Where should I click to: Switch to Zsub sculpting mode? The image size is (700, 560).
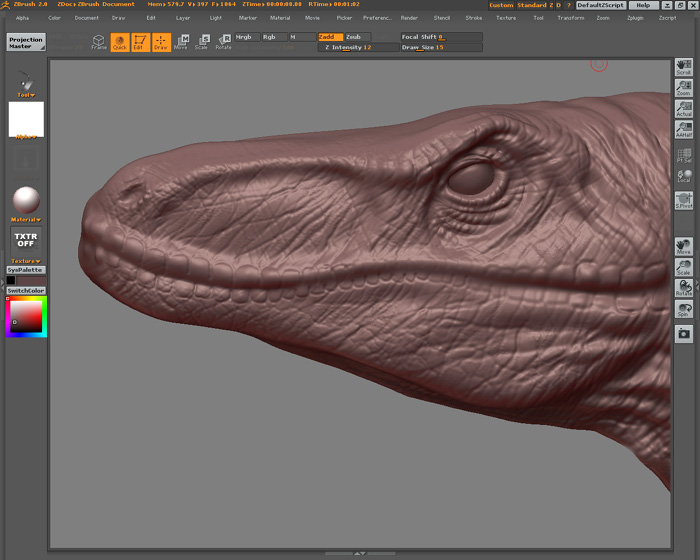(358, 37)
